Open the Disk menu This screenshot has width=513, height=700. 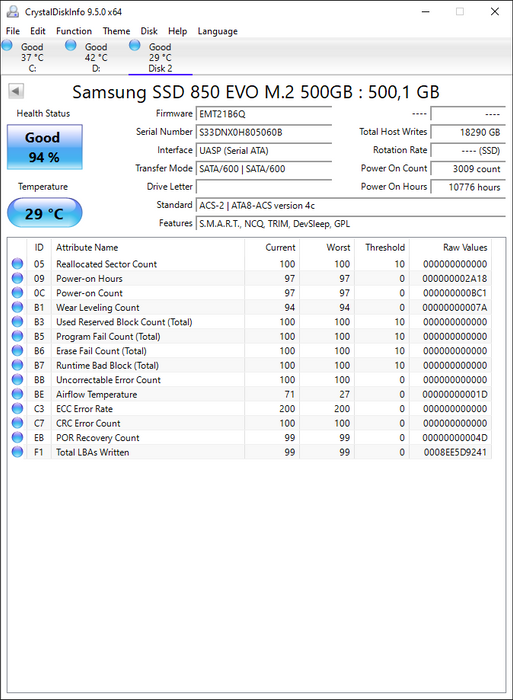149,31
